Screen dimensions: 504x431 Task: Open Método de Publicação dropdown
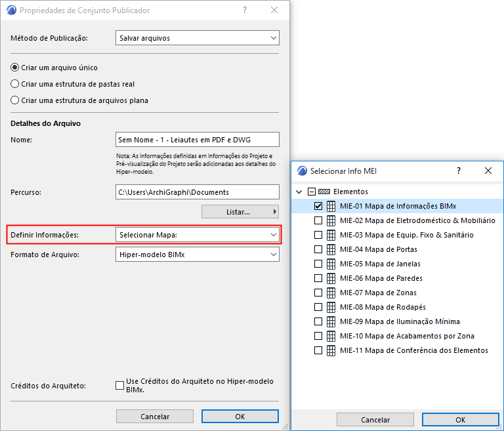pyautogui.click(x=198, y=38)
